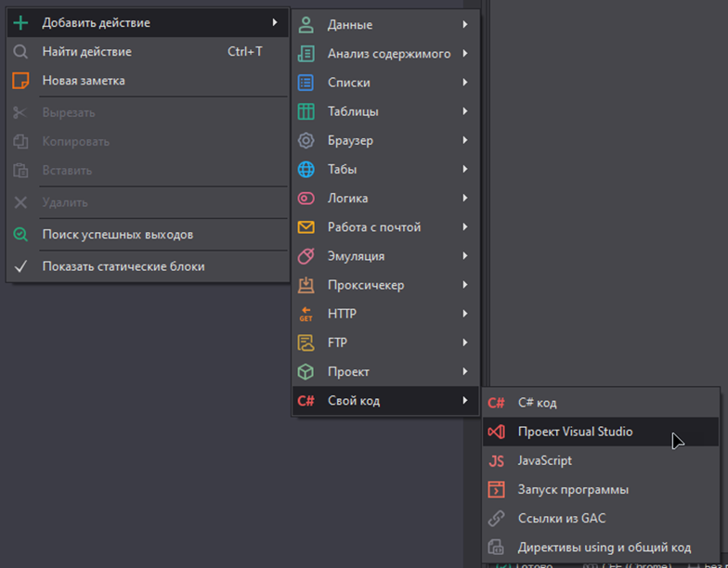Select 'Запуск программы' action
The width and height of the screenshot is (728, 568).
click(573, 489)
